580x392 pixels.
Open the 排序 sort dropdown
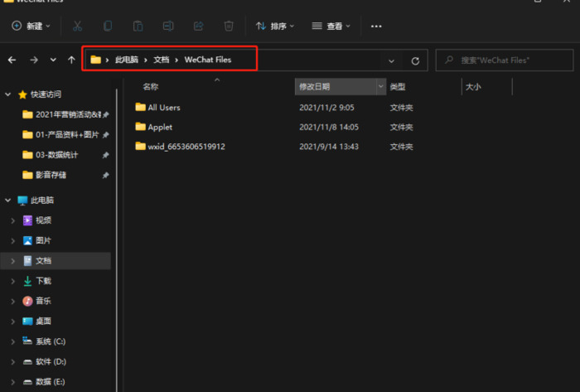[275, 26]
